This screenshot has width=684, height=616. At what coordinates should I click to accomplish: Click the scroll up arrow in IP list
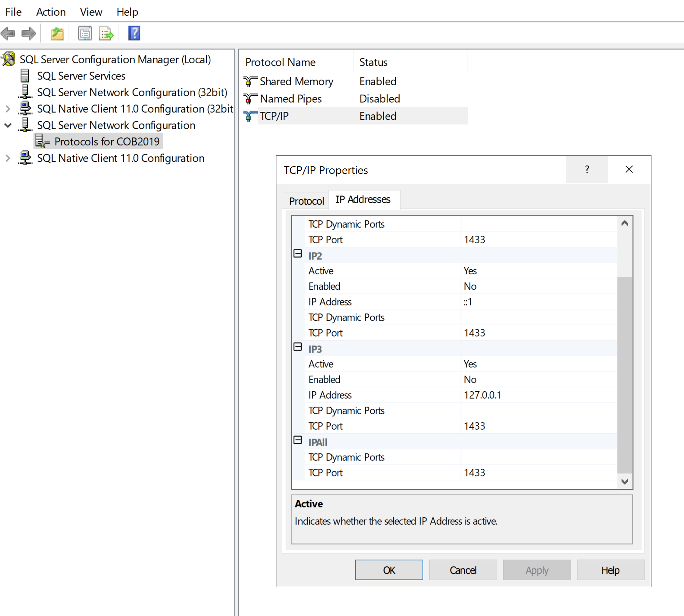(625, 223)
